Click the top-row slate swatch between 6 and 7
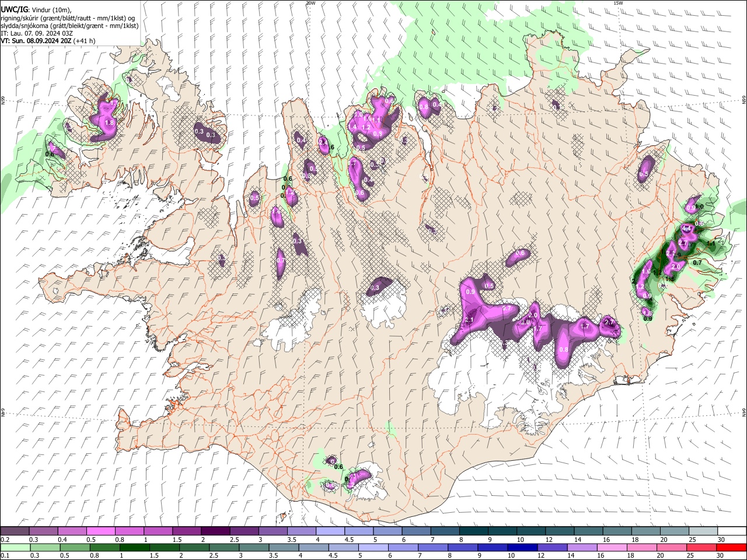This screenshot has width=747, height=560. pyautogui.click(x=416, y=531)
